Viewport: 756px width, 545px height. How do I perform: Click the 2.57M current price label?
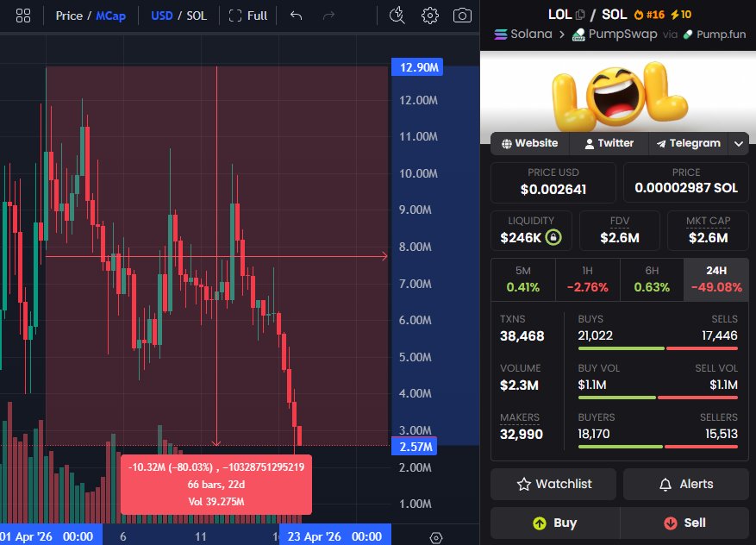coord(415,447)
